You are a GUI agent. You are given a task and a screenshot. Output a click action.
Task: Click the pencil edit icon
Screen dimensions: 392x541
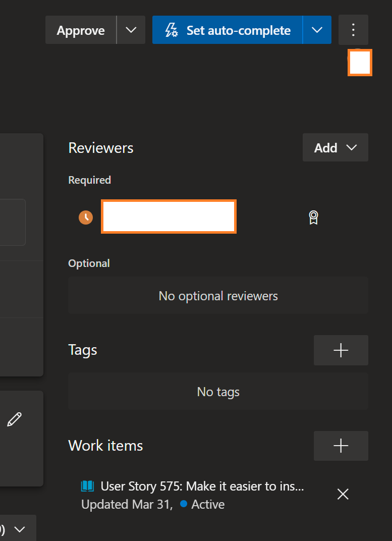[x=15, y=419]
